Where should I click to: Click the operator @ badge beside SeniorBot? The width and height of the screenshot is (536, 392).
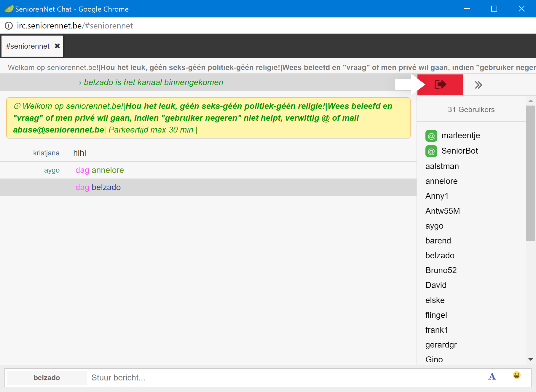click(431, 151)
